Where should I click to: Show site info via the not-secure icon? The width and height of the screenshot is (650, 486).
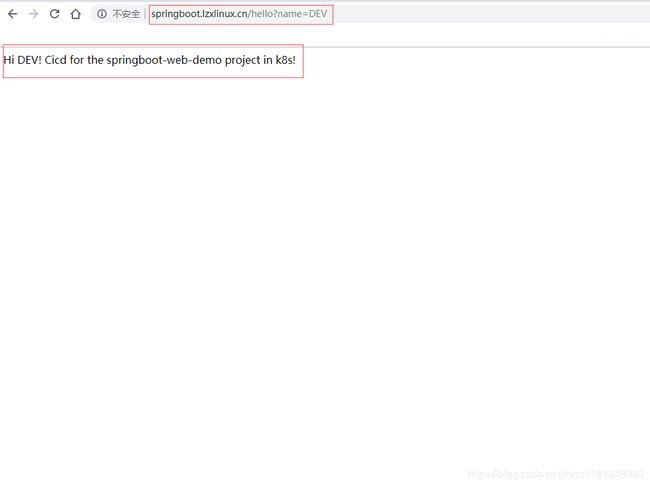click(102, 14)
